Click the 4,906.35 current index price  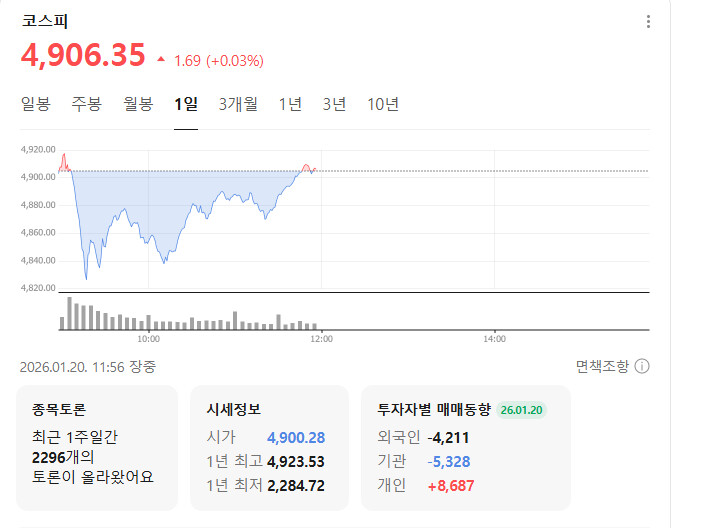[x=83, y=56]
